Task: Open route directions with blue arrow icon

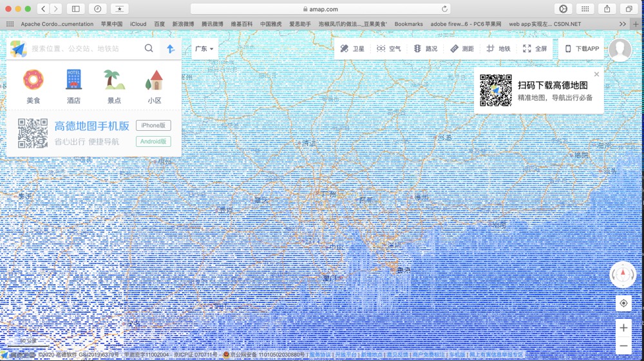Action: pos(171,48)
